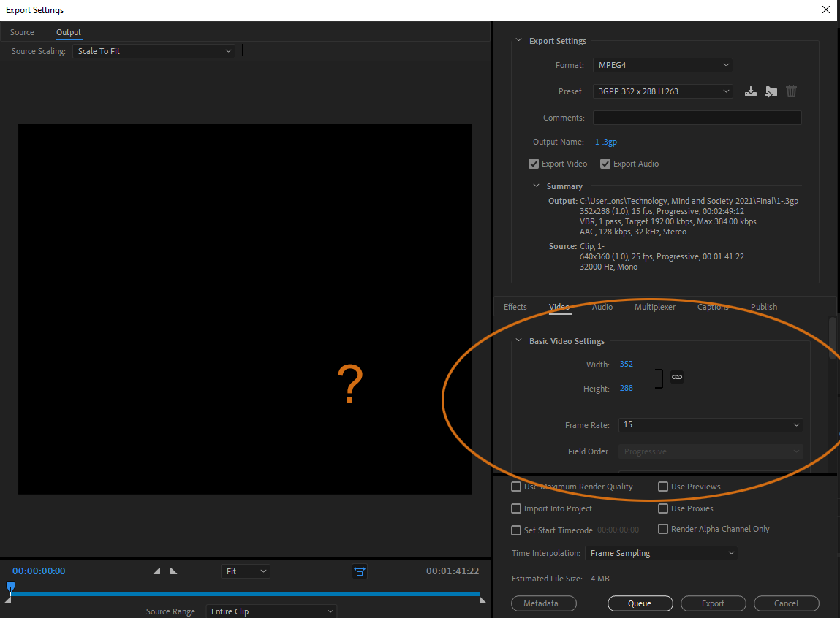Save a custom export preset
Screen dimensions: 840x618
point(750,91)
